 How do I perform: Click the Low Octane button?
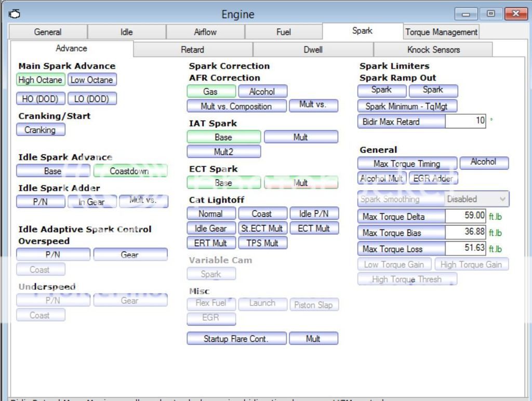pyautogui.click(x=92, y=80)
